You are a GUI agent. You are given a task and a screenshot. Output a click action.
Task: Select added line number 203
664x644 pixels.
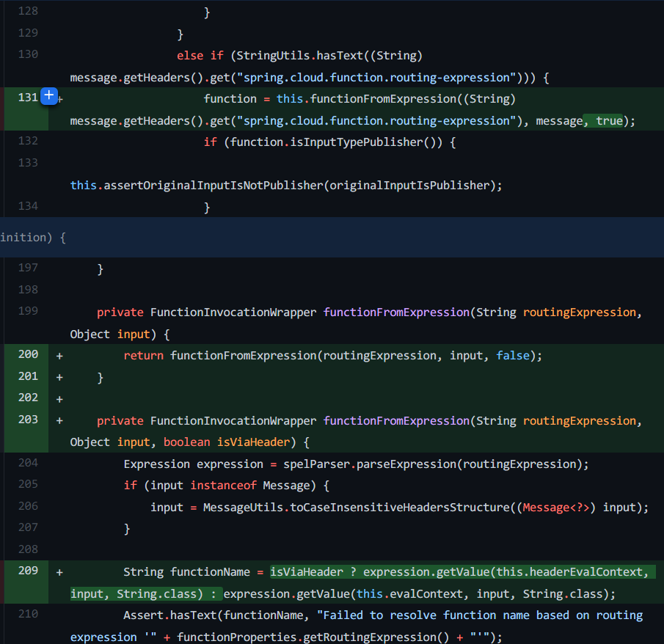(28, 420)
